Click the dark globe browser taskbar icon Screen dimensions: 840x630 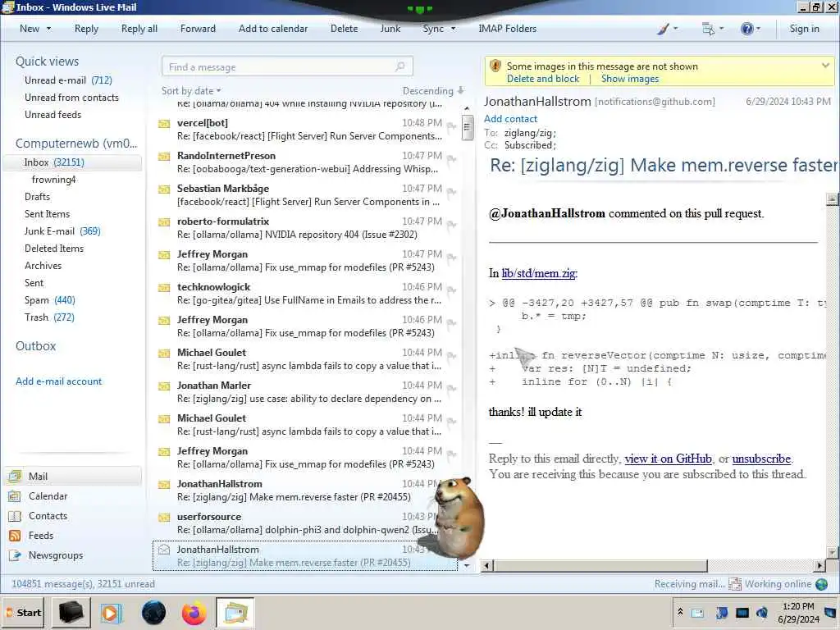tap(153, 612)
